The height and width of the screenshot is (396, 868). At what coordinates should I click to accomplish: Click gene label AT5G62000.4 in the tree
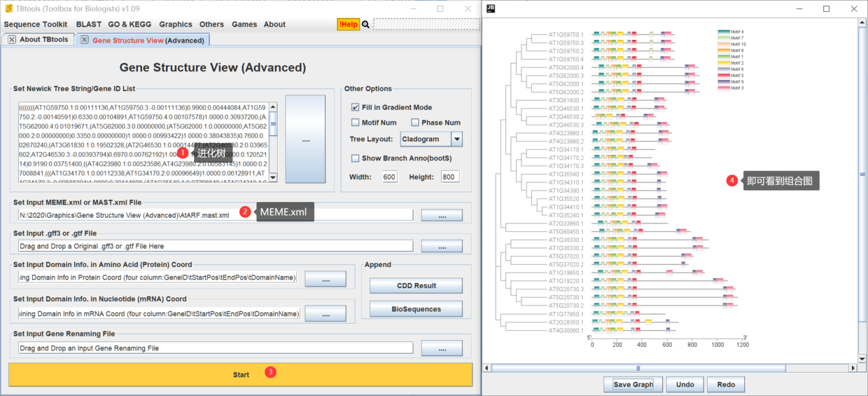[x=566, y=67]
